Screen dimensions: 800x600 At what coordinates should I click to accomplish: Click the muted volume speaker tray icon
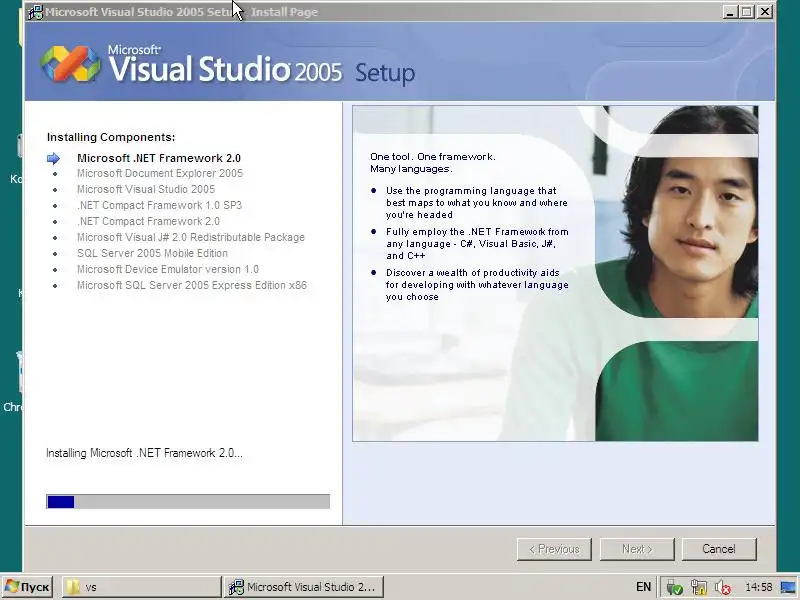[x=722, y=587]
